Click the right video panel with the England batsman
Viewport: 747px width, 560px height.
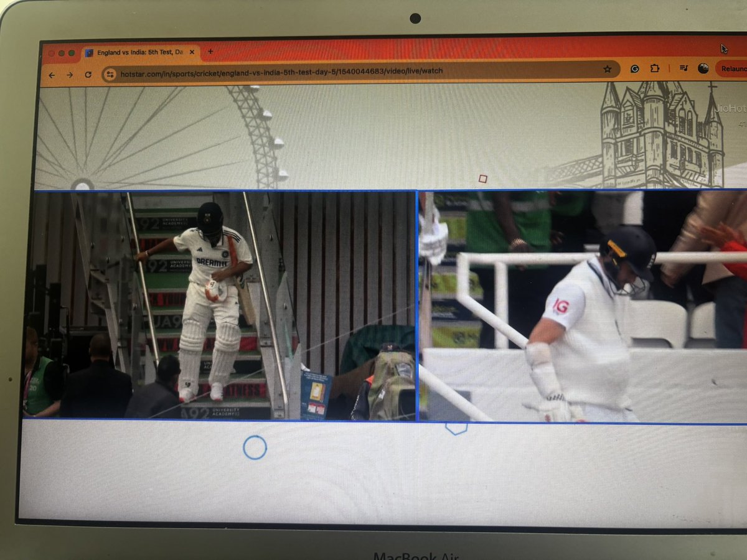(583, 306)
